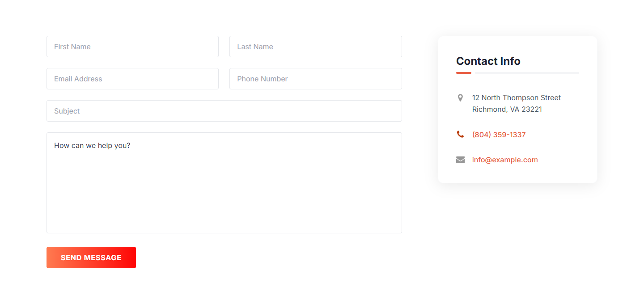Click the word 'Info' in the card title
Screen dimensions: 644x304
510,61
